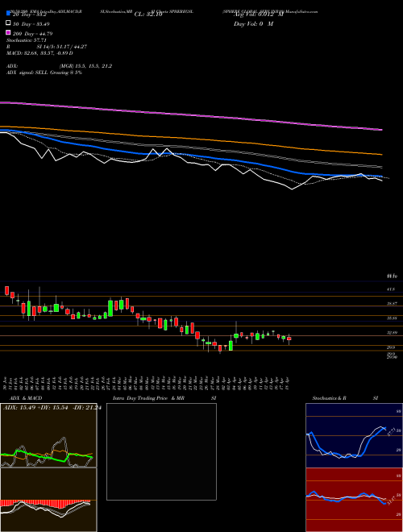Click the 'SI 14/3: 51.17 / 44.27' readout
The width and height of the screenshot is (403, 532).
[x=62, y=47]
